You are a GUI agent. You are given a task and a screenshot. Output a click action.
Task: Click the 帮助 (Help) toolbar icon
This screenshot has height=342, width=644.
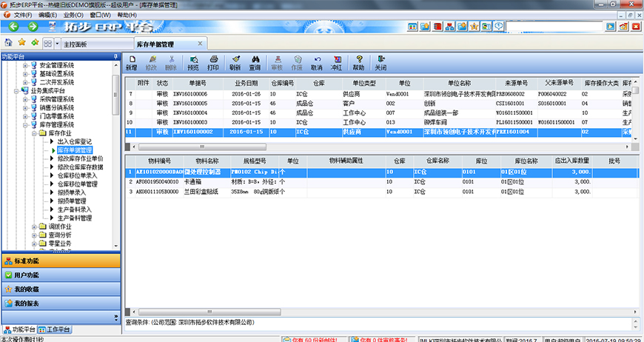[358, 62]
